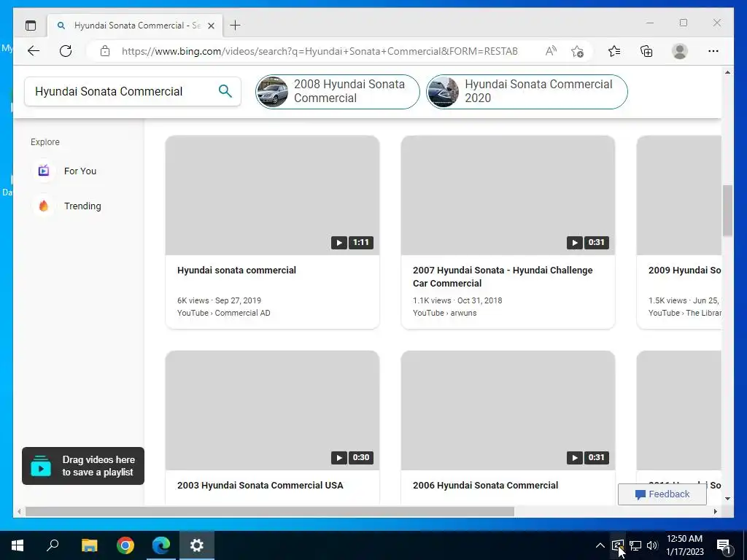The image size is (747, 560).
Task: Click the title Hyundai sonata commercial
Action: 237,270
